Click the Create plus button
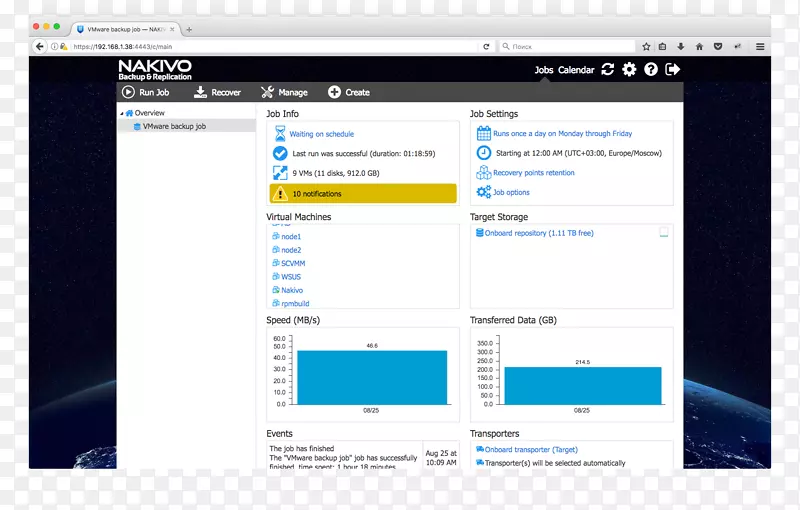 [334, 92]
